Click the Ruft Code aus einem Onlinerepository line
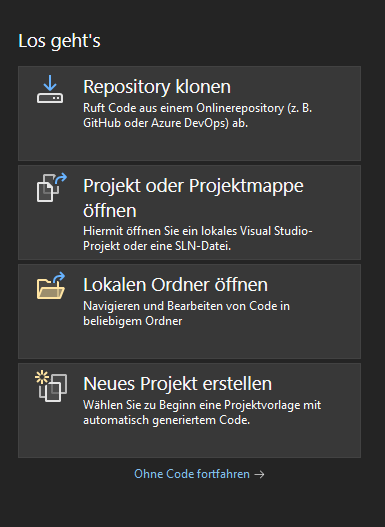Viewport: 385px width, 527px height. coord(198,108)
